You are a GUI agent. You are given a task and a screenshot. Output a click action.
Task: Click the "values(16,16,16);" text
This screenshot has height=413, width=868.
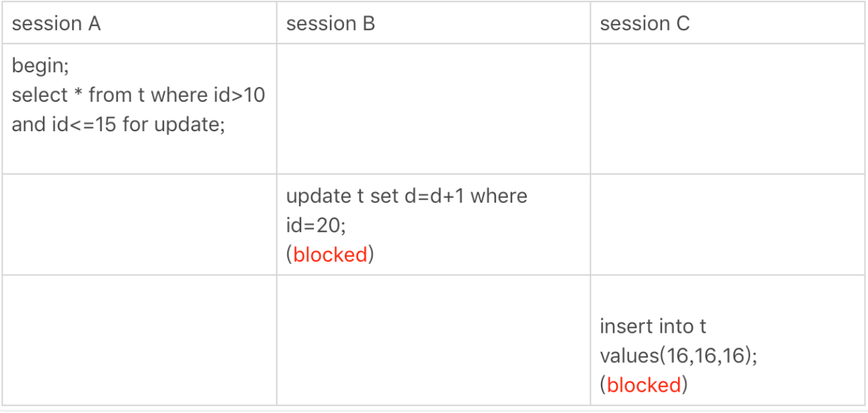click(679, 355)
